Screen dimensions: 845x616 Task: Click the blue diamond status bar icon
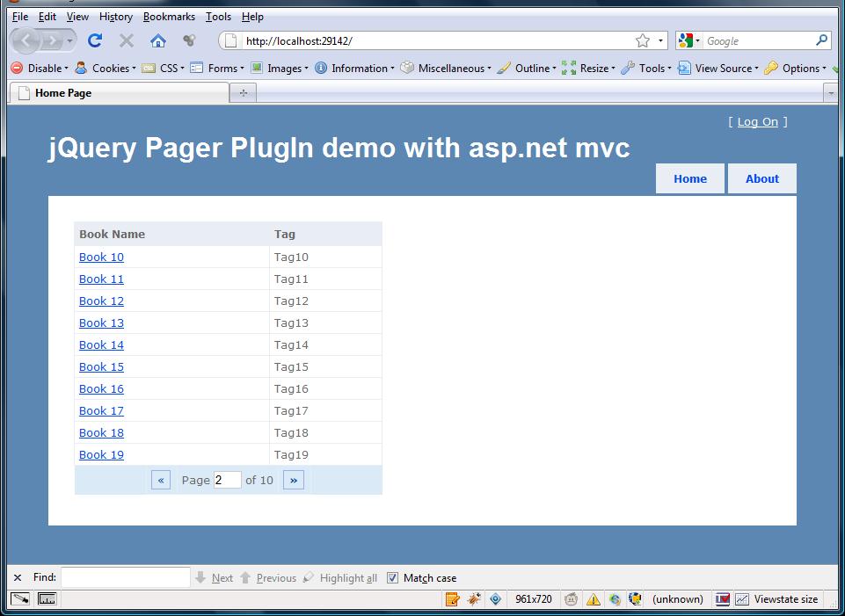coord(495,598)
